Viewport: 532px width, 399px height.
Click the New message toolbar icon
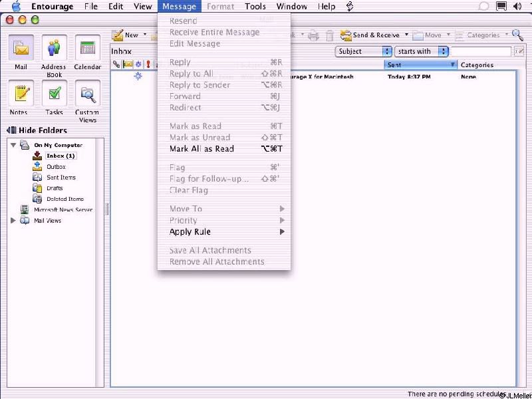point(118,35)
